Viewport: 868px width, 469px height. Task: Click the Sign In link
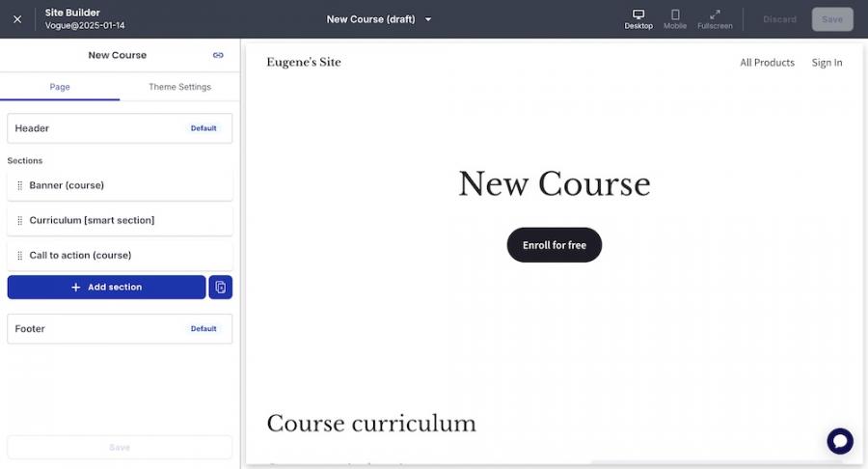(x=827, y=63)
